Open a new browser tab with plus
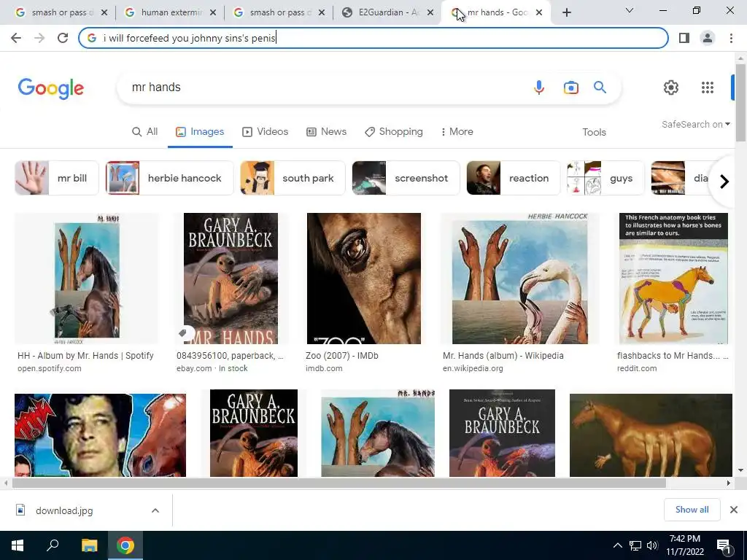Viewport: 747px width, 560px height. (566, 13)
